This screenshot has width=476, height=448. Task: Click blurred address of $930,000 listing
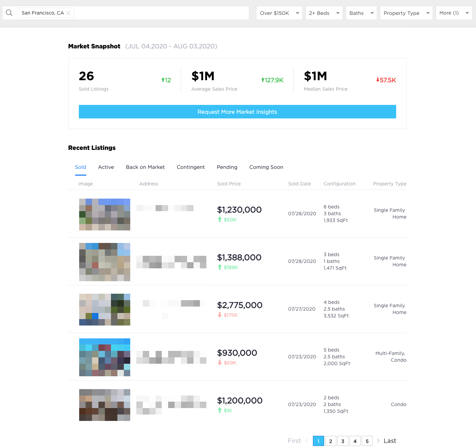pyautogui.click(x=171, y=357)
